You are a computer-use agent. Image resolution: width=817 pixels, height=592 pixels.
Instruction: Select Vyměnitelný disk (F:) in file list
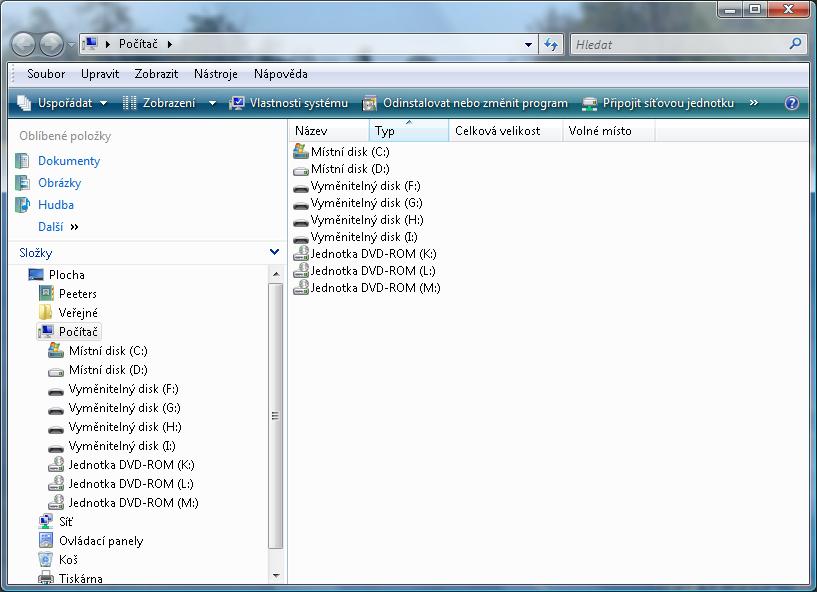[365, 186]
